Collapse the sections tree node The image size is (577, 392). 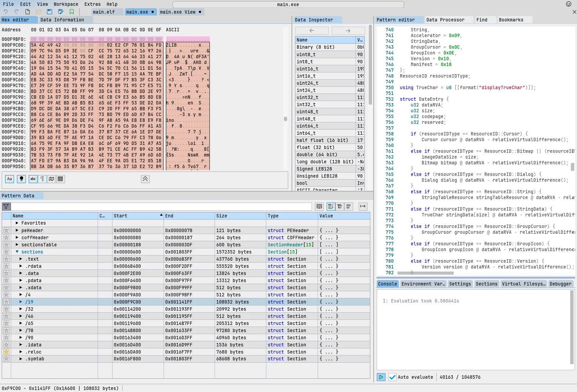click(17, 252)
